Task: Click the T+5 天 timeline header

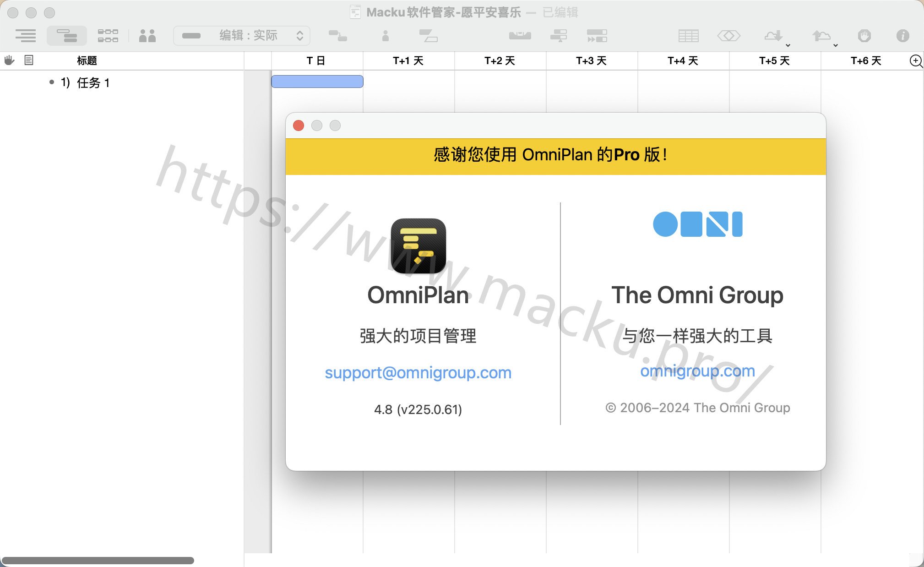Action: tap(774, 60)
